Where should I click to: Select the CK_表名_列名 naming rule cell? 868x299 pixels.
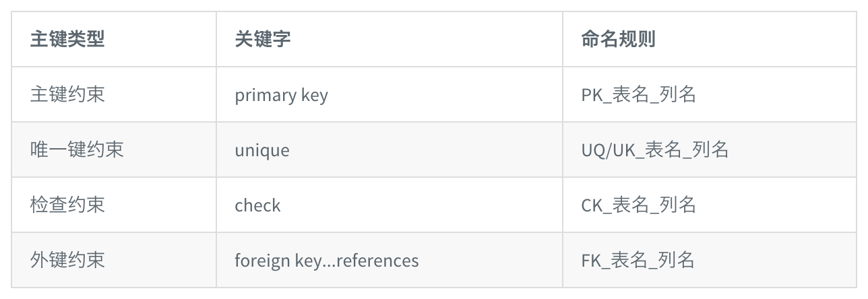point(638,205)
